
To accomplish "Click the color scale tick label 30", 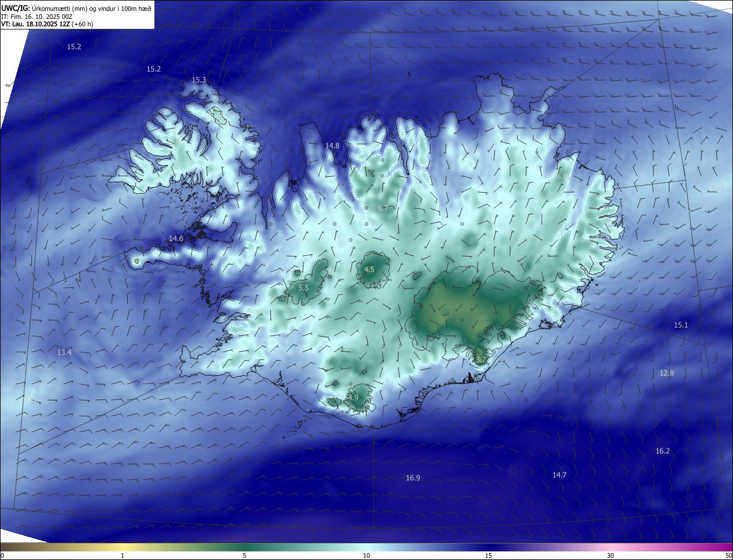I will pos(610,555).
